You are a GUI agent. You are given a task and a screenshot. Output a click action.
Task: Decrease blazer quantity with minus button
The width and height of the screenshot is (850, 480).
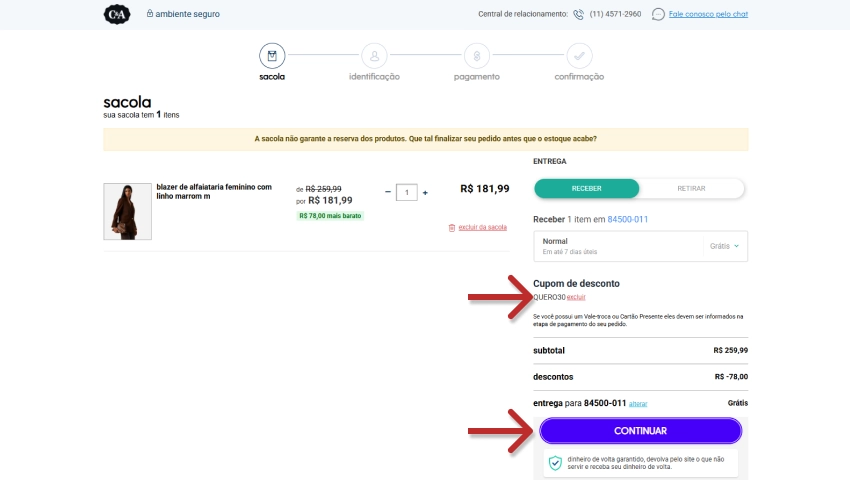[388, 192]
